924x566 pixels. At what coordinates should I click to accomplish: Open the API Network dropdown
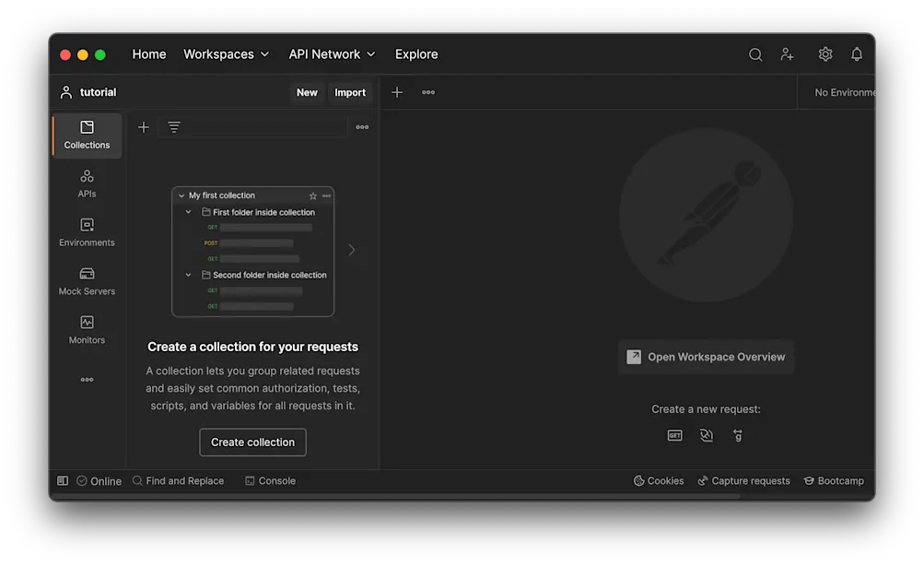click(332, 54)
